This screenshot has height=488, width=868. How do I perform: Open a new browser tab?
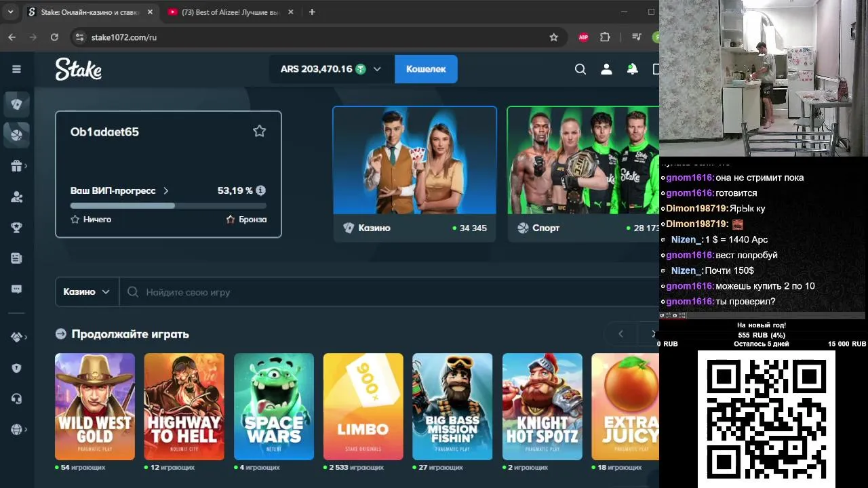(312, 12)
